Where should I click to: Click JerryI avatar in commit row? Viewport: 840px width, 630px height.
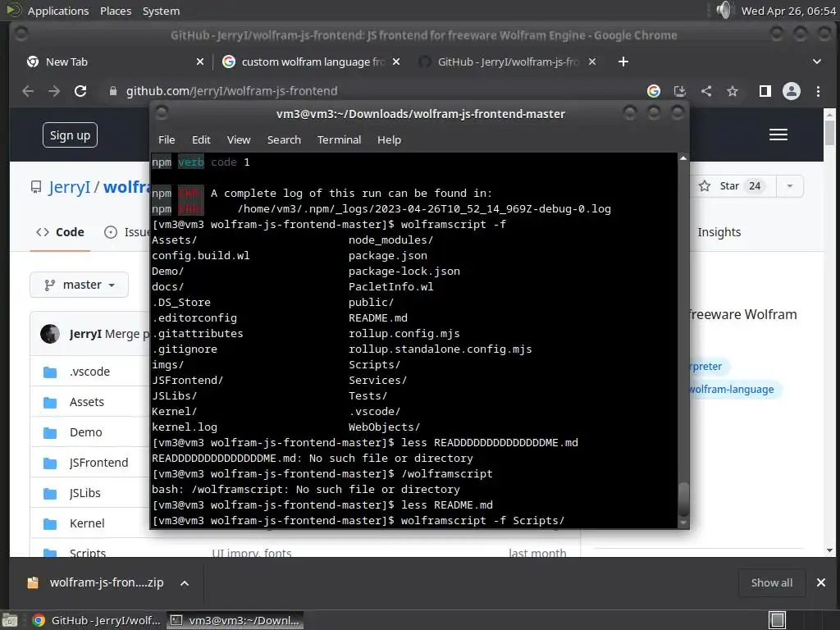(50, 334)
